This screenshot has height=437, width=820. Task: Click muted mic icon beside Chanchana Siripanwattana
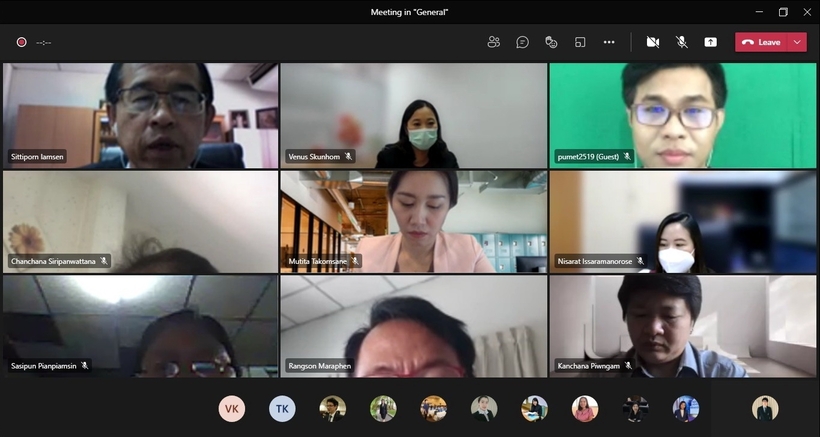click(104, 260)
